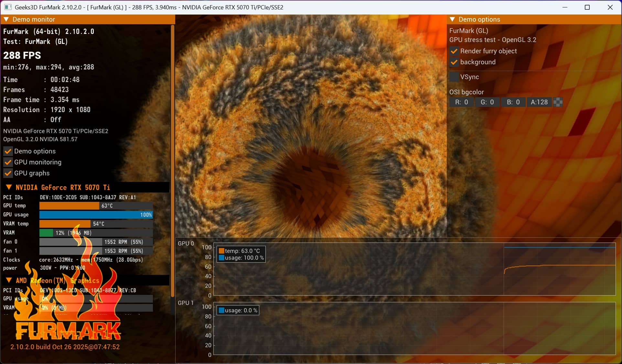Uncheck the Render furry object checkbox
This screenshot has height=364, width=622.
click(x=454, y=51)
